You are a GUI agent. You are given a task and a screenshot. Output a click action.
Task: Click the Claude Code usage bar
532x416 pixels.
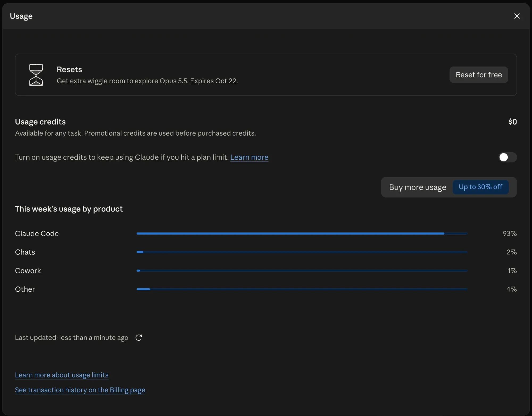coord(302,234)
